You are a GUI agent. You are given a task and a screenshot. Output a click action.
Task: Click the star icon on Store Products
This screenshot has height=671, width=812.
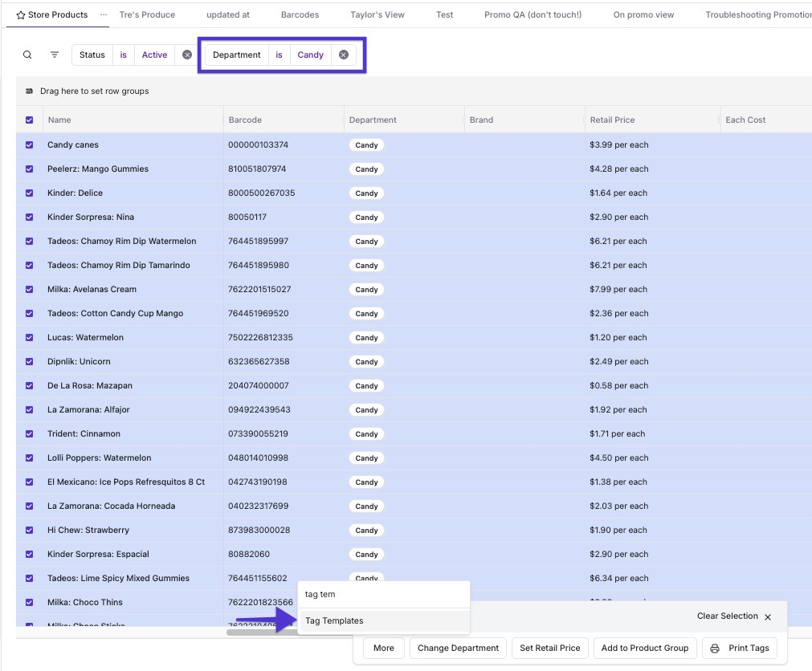pos(21,15)
